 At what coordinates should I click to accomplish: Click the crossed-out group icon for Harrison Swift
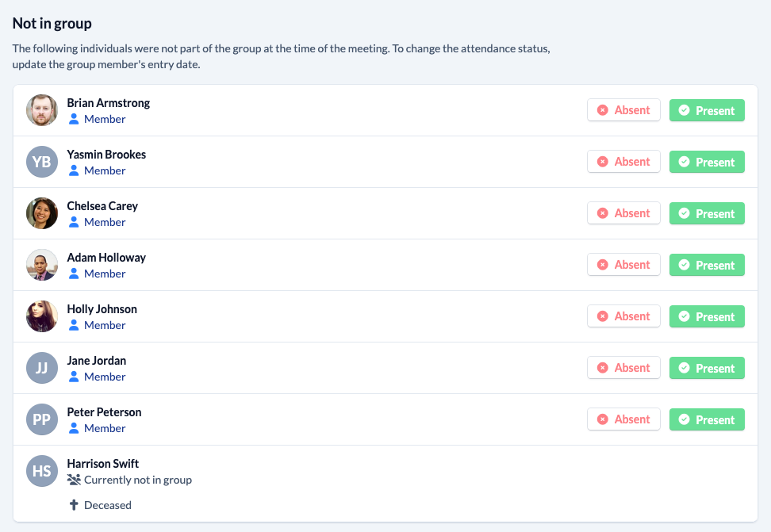[74, 480]
